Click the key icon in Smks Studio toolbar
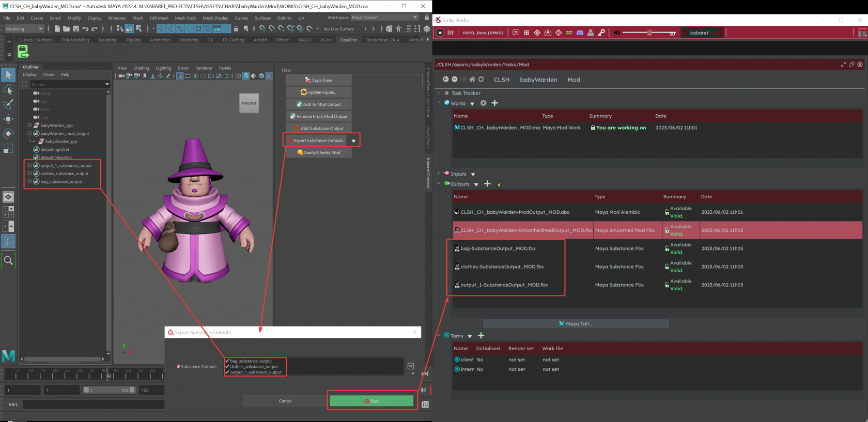 (x=601, y=33)
